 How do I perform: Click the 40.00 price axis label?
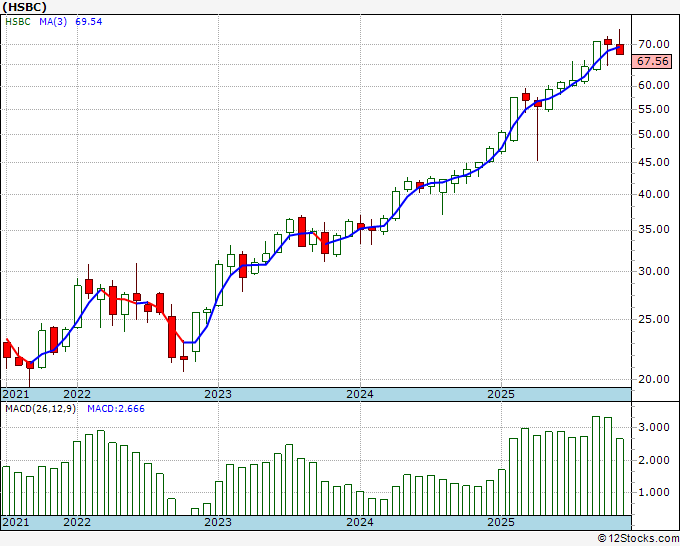point(654,194)
